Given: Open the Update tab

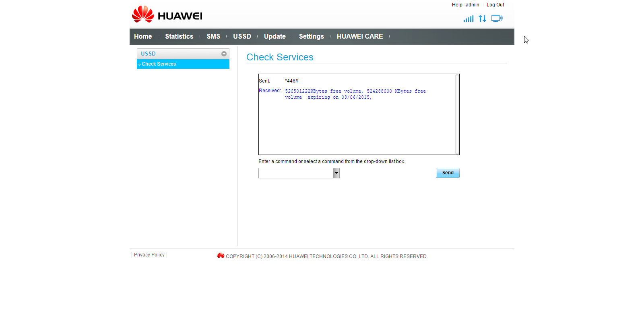Looking at the screenshot, I should coord(275,37).
